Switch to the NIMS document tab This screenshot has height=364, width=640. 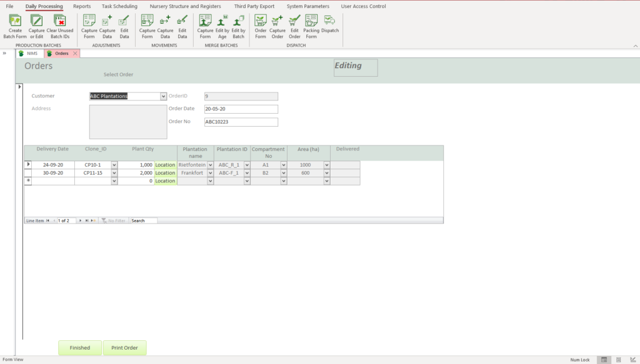[29, 54]
